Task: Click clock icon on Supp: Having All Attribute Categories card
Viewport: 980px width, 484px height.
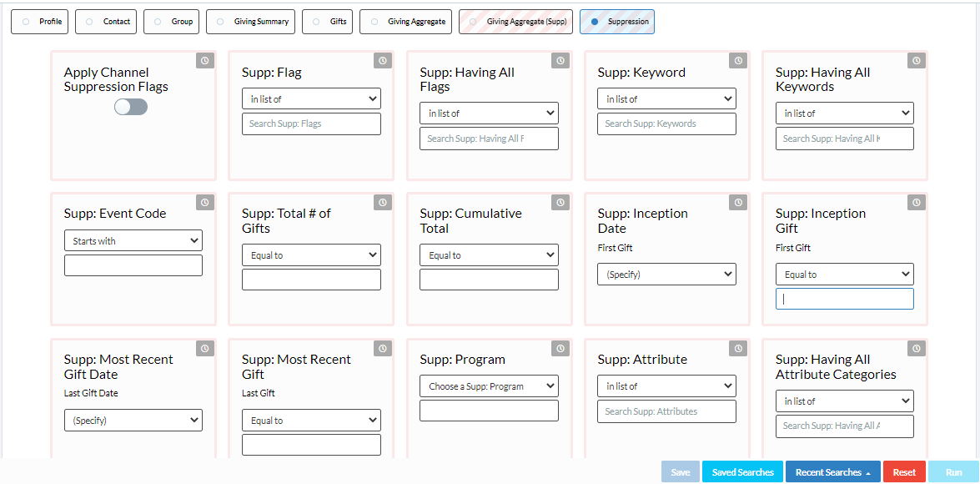Action: [917, 348]
